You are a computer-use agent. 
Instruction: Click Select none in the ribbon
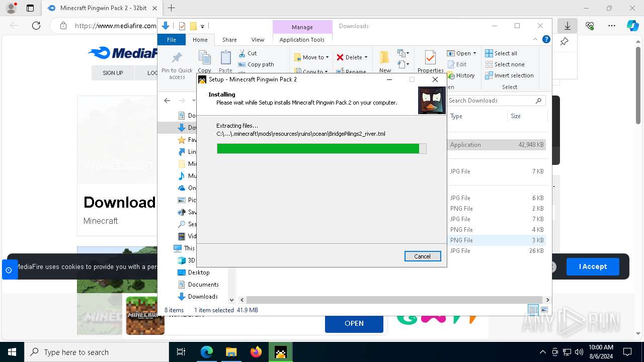click(x=505, y=64)
